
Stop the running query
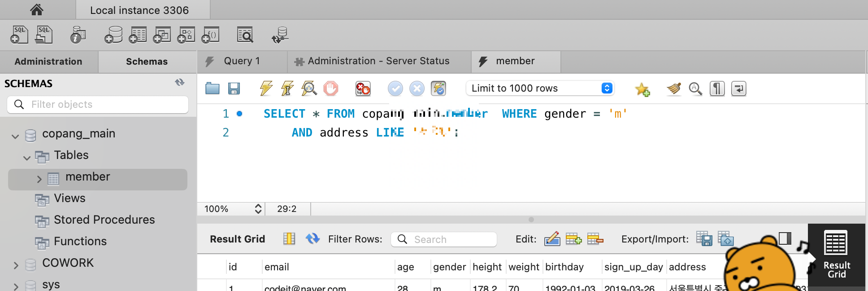coord(331,88)
